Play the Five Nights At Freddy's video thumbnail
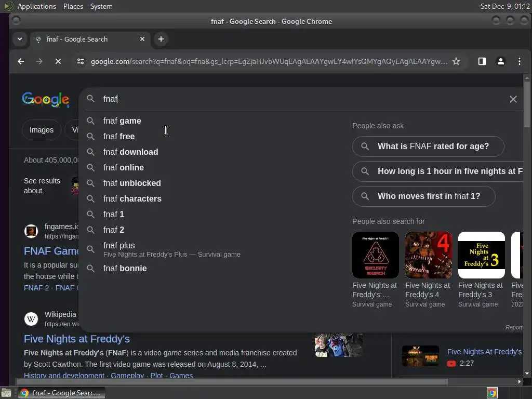The image size is (532, 399). tap(420, 356)
